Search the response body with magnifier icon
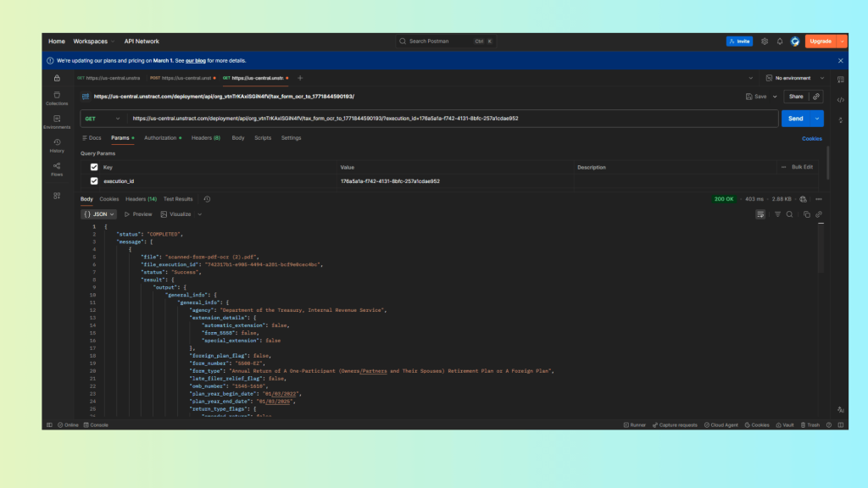The image size is (868, 488). coord(789,214)
